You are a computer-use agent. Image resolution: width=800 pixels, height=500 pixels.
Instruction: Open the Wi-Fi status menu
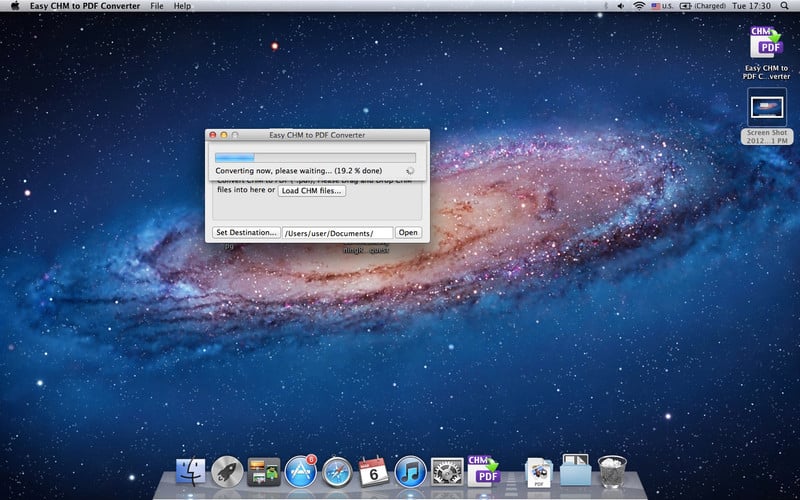639,6
